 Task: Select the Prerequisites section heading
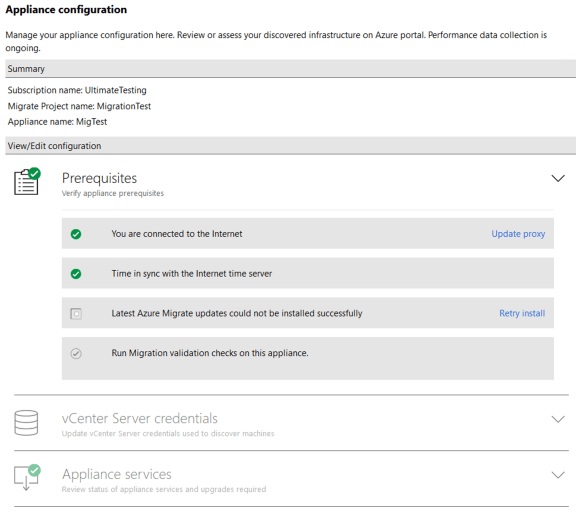100,178
